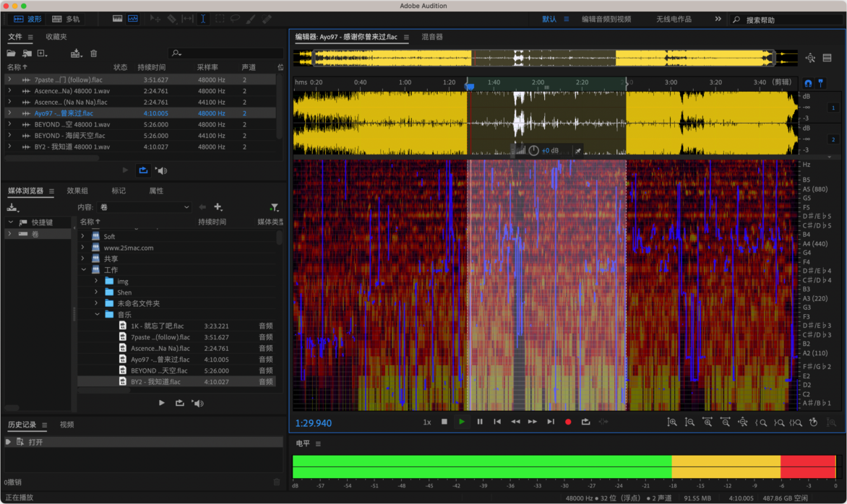Switch to 多轨 multitrack view
Image resolution: width=847 pixels, height=504 pixels.
click(x=66, y=19)
